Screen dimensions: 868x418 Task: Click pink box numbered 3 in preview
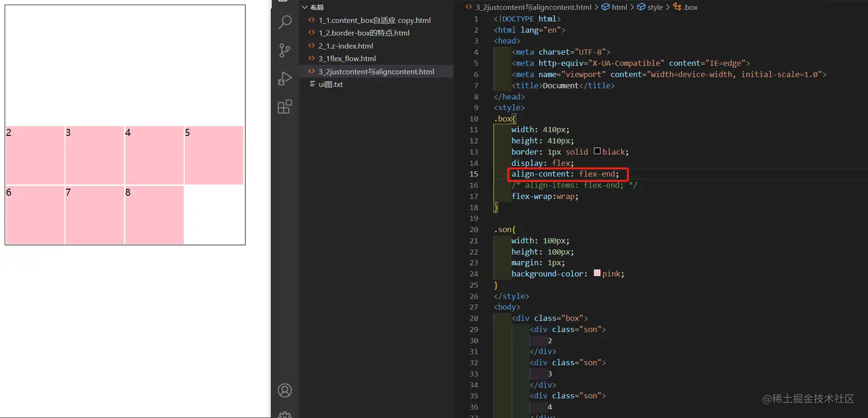[x=95, y=155]
